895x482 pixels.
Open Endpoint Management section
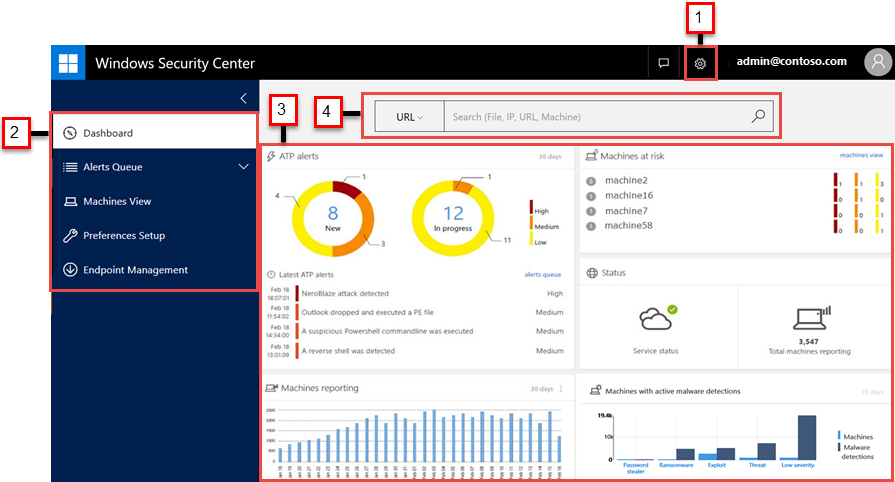coord(135,270)
